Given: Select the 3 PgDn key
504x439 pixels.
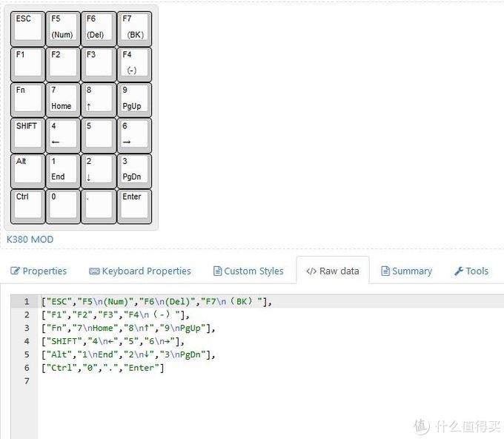Looking at the screenshot, I should click(x=134, y=171).
